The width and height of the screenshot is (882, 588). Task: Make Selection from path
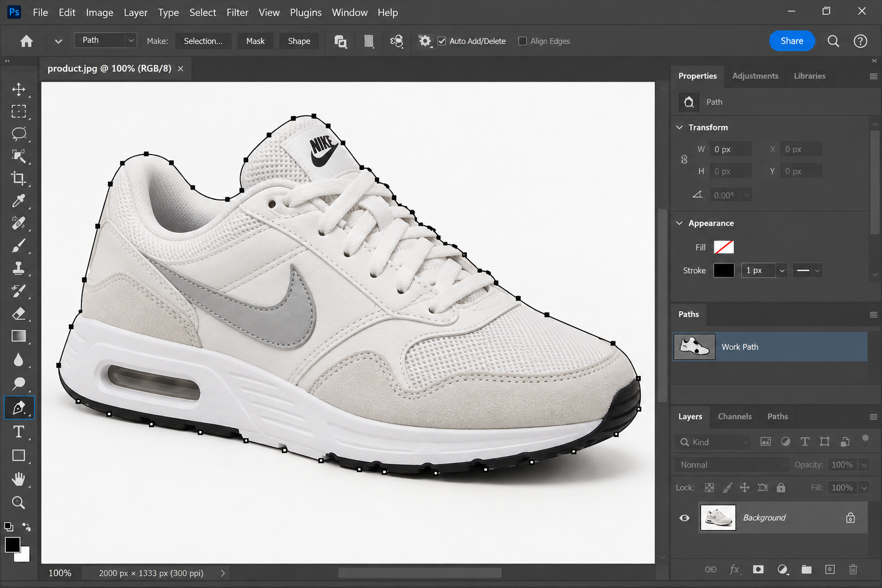coord(203,41)
